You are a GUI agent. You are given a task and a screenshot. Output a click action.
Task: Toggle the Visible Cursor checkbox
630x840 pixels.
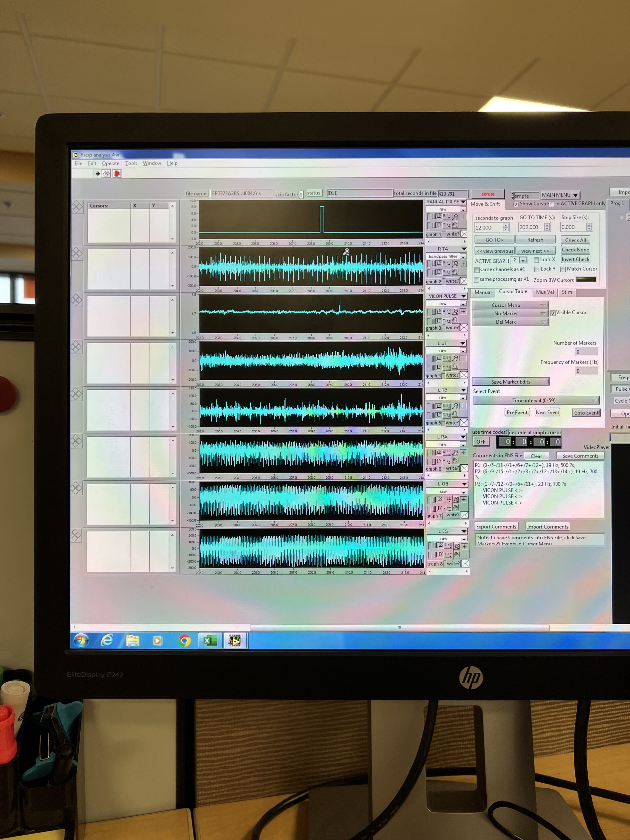tap(553, 313)
